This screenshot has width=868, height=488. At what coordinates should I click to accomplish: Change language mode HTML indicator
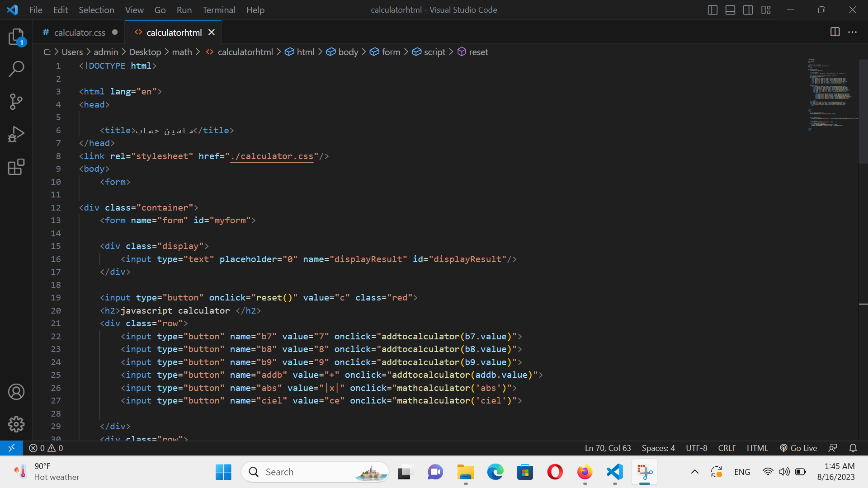click(757, 448)
